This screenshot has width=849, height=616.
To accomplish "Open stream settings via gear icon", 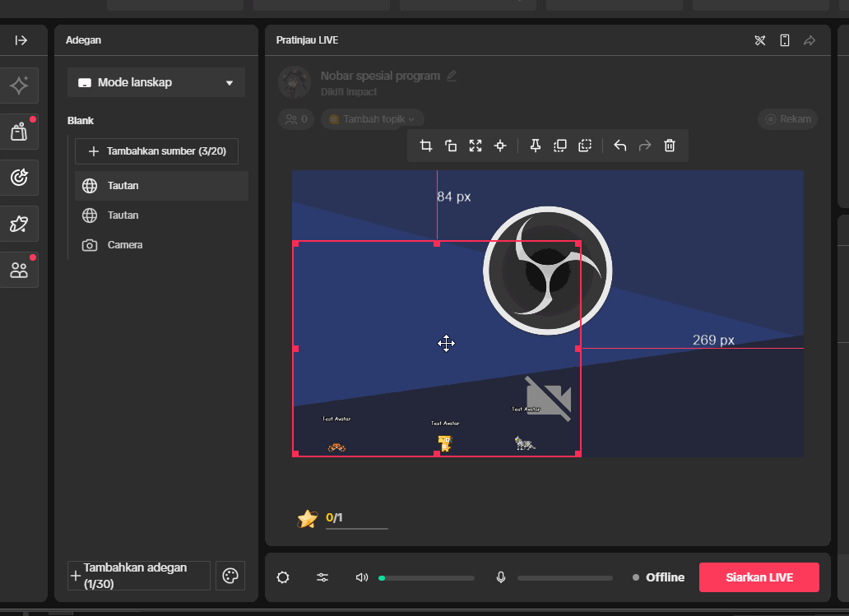I will 282,577.
